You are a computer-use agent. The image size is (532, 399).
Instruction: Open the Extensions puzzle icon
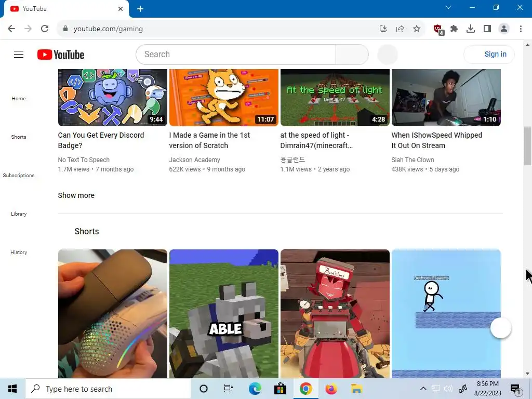tap(454, 29)
